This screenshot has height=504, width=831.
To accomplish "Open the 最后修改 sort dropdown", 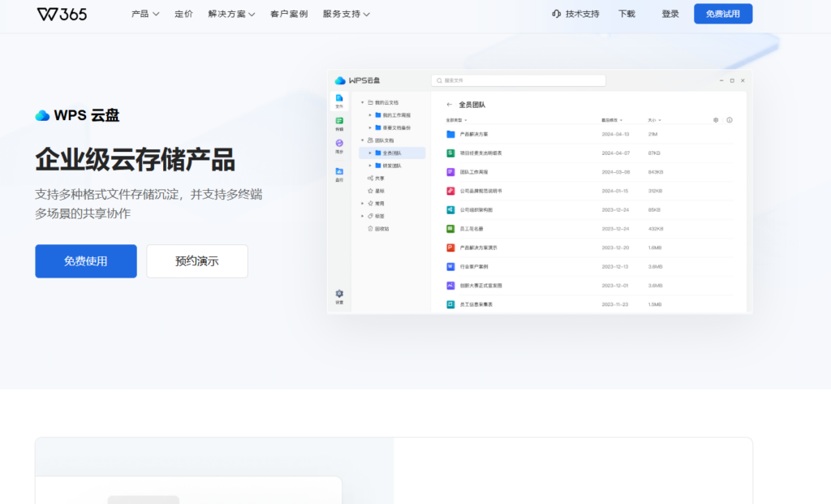I will pos(612,120).
